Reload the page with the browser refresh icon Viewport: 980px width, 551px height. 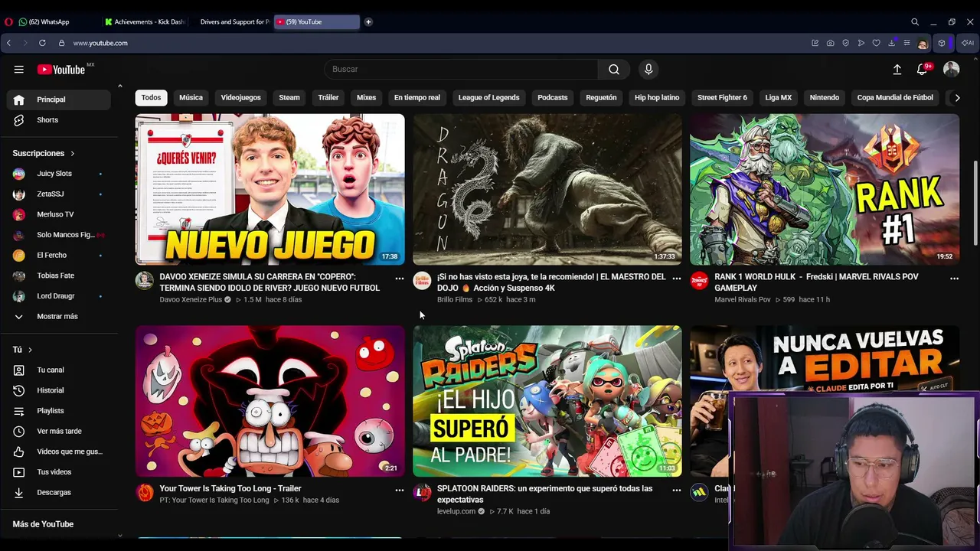tap(42, 43)
